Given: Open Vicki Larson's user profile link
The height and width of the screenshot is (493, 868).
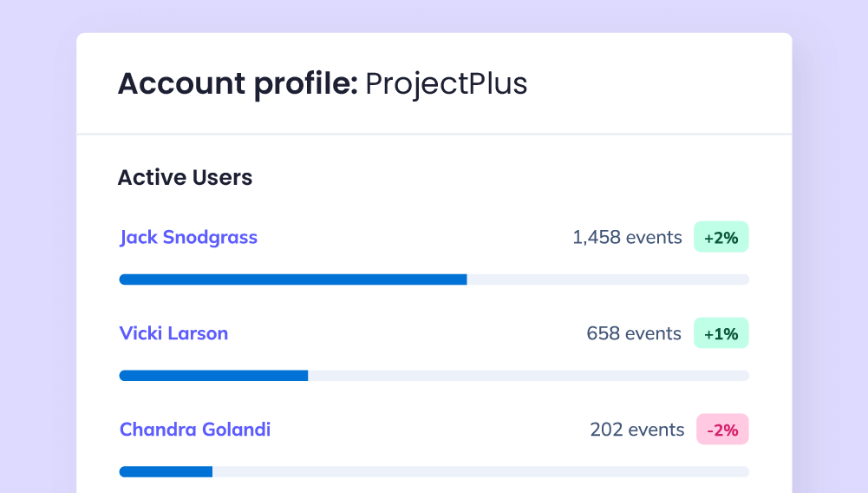Looking at the screenshot, I should [173, 333].
